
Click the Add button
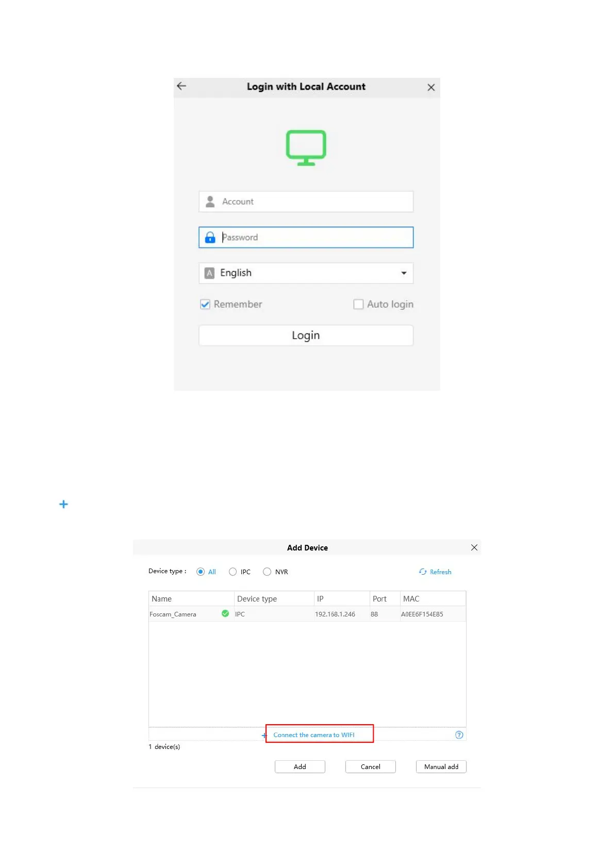(300, 767)
